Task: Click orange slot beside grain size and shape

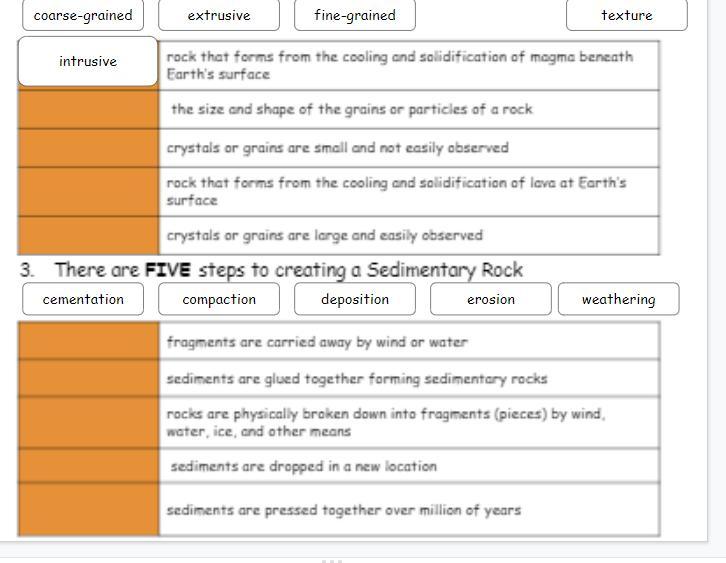Action: point(88,110)
